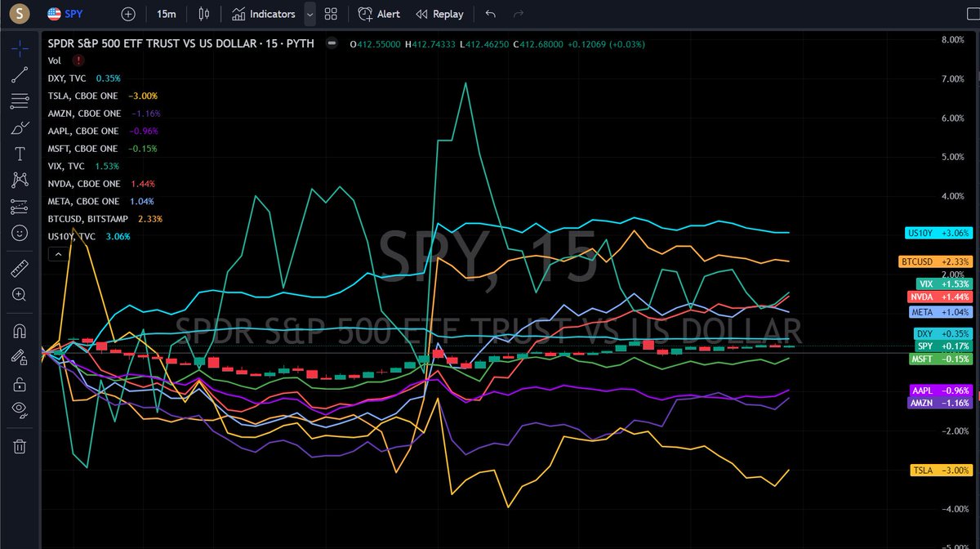Toggle stay in drawing mode
Screen dimensions: 980x549
click(x=20, y=357)
